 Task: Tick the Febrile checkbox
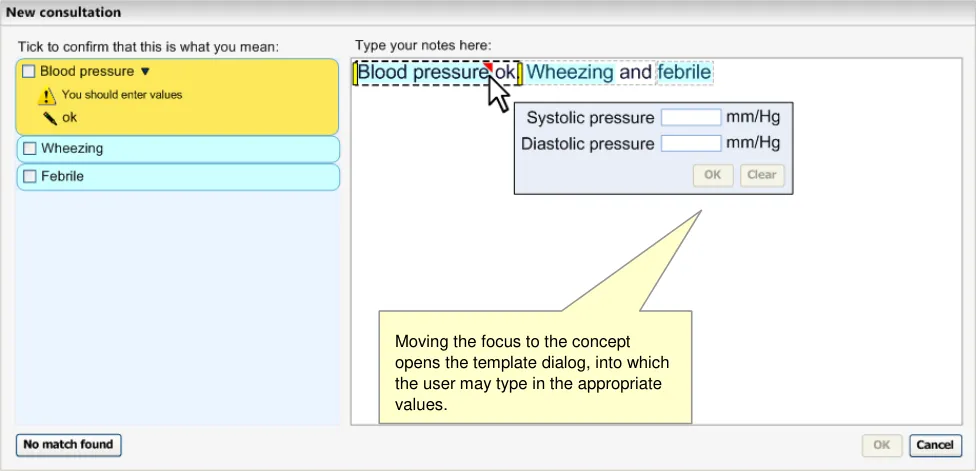click(x=29, y=177)
